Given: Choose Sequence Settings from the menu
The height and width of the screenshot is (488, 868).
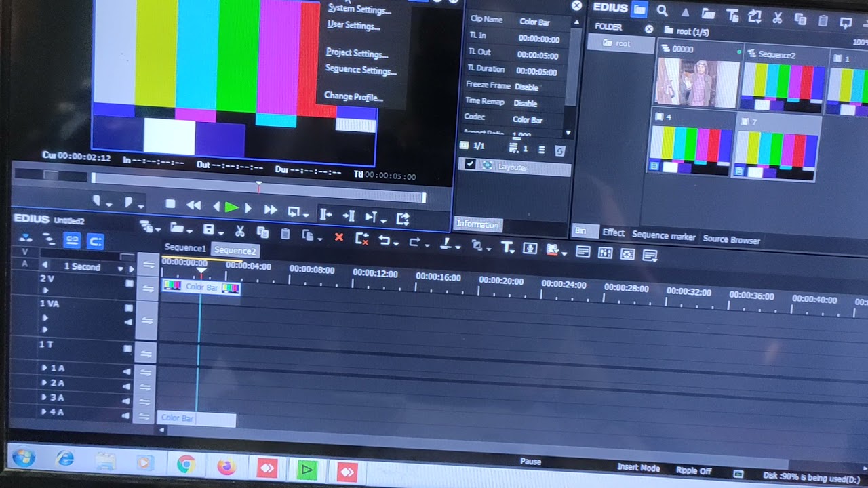Looking at the screenshot, I should [361, 70].
